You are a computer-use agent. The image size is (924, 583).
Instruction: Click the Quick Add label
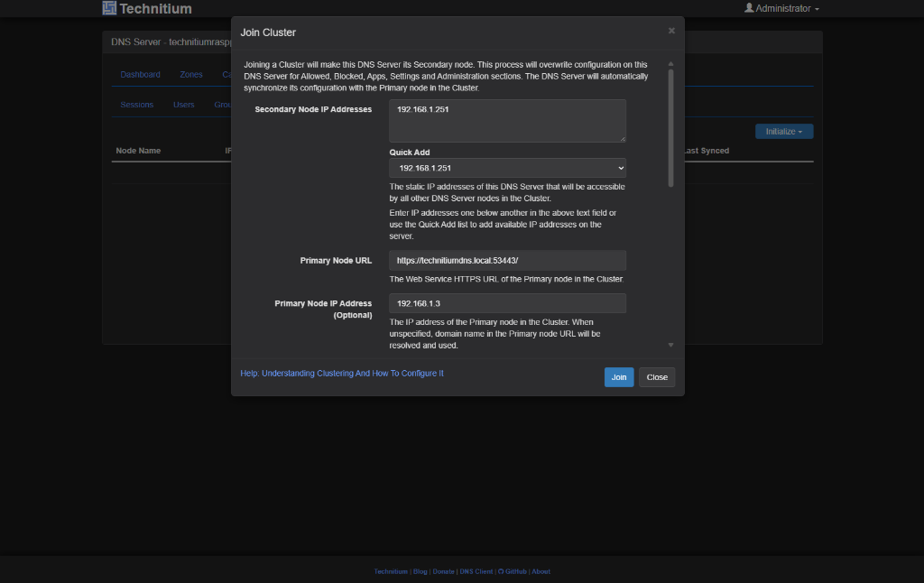[x=410, y=153]
